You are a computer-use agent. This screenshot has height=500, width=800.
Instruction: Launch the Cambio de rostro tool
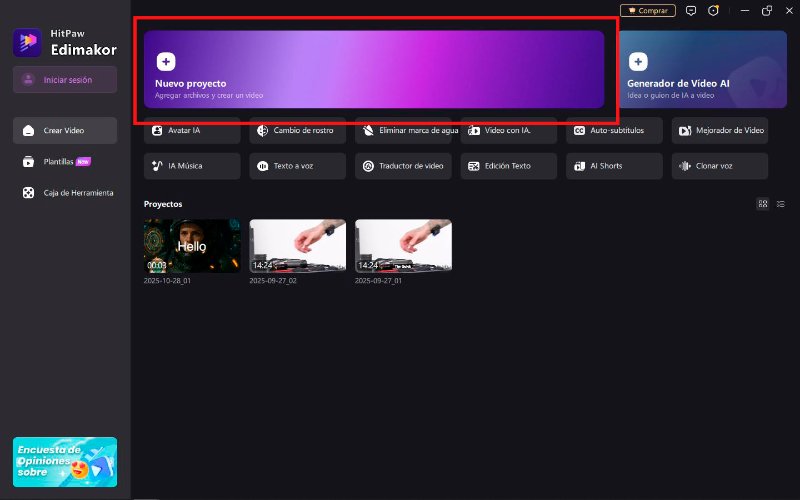tap(298, 130)
